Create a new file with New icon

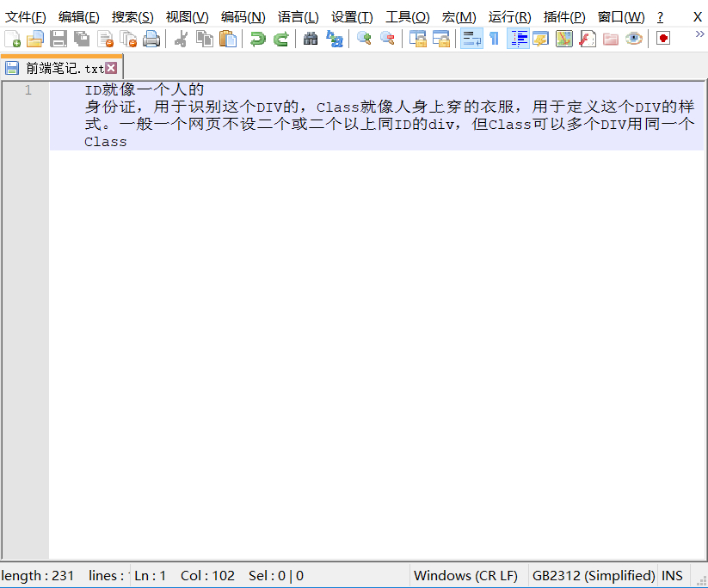click(x=12, y=39)
